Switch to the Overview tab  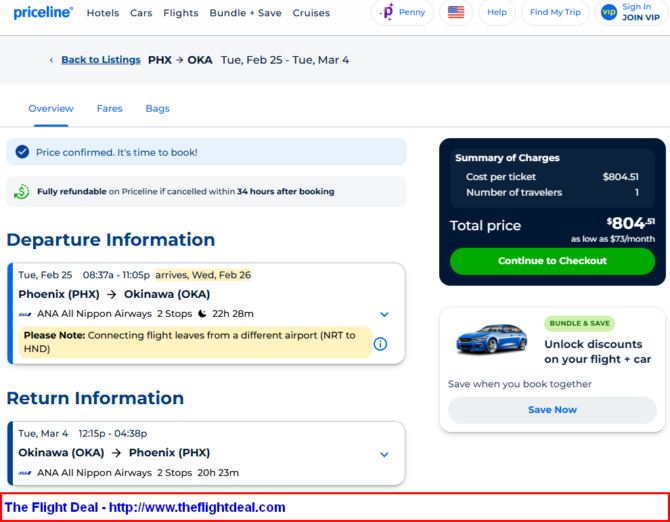51,109
